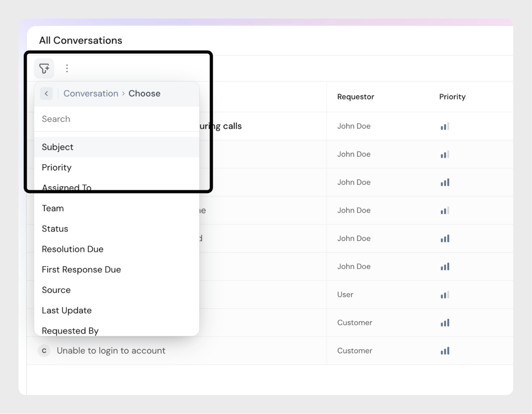This screenshot has width=532, height=414.
Task: Click the Requestor column header
Action: pyautogui.click(x=355, y=97)
